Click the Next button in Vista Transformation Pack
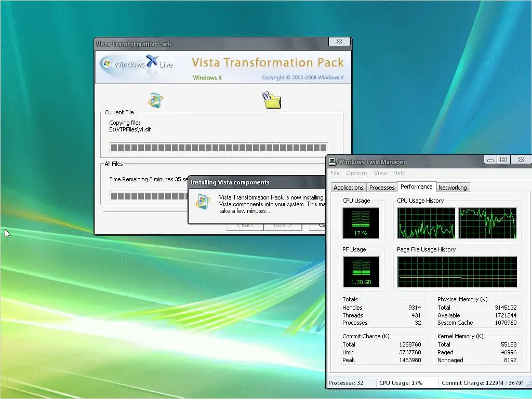 click(283, 227)
